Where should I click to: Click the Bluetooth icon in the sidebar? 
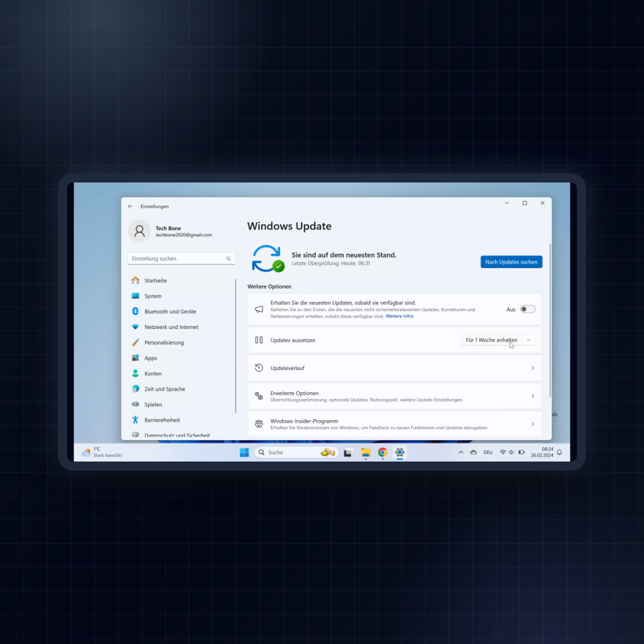pyautogui.click(x=135, y=311)
